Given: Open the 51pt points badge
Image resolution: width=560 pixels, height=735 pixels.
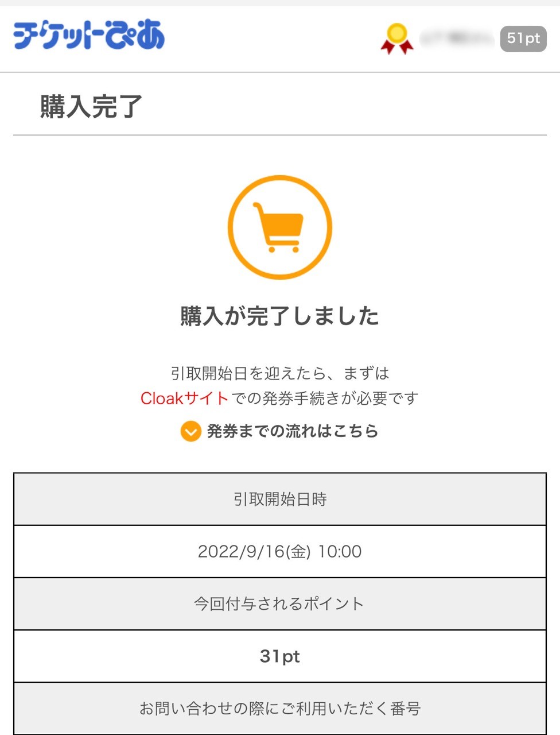Looking at the screenshot, I should pos(523,38).
